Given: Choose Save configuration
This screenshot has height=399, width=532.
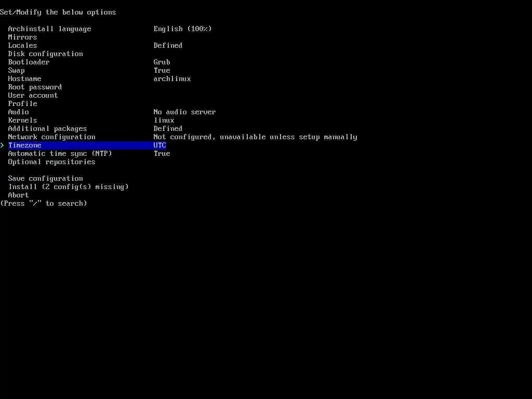Looking at the screenshot, I should point(46,179).
